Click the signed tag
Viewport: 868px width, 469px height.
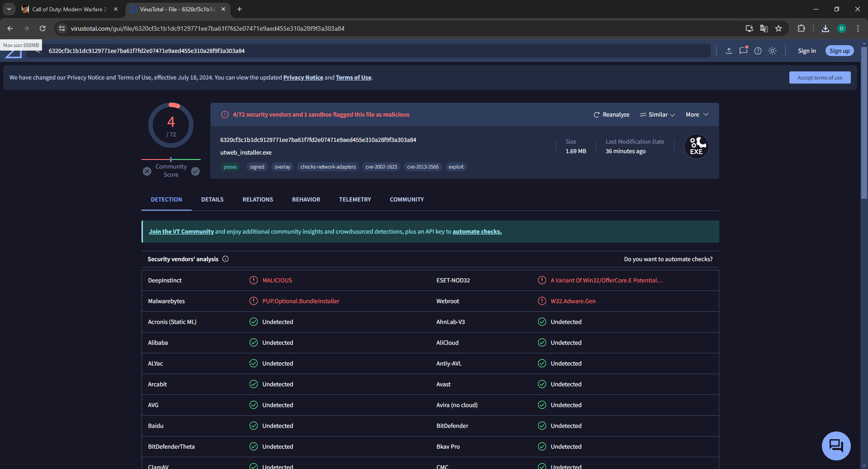[x=257, y=167]
